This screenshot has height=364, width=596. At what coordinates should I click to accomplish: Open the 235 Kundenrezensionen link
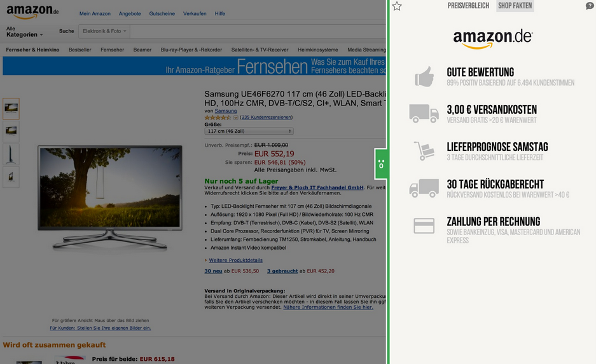pos(266,118)
